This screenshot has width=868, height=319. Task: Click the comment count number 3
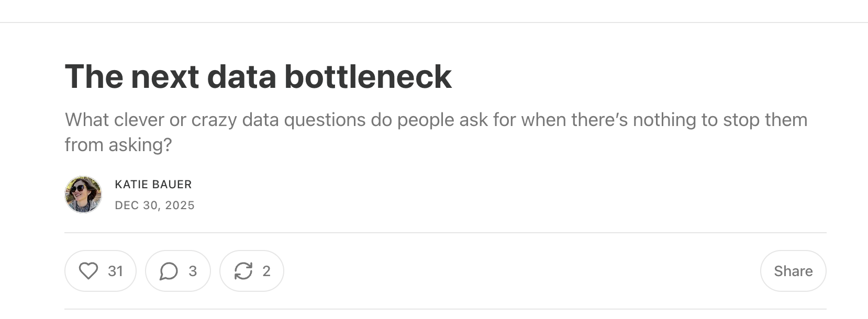click(x=193, y=271)
